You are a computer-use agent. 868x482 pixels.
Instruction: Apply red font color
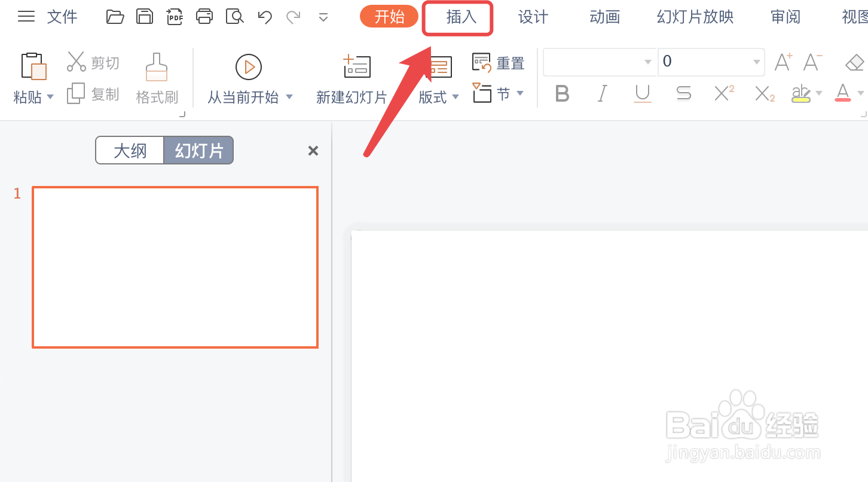pos(843,93)
